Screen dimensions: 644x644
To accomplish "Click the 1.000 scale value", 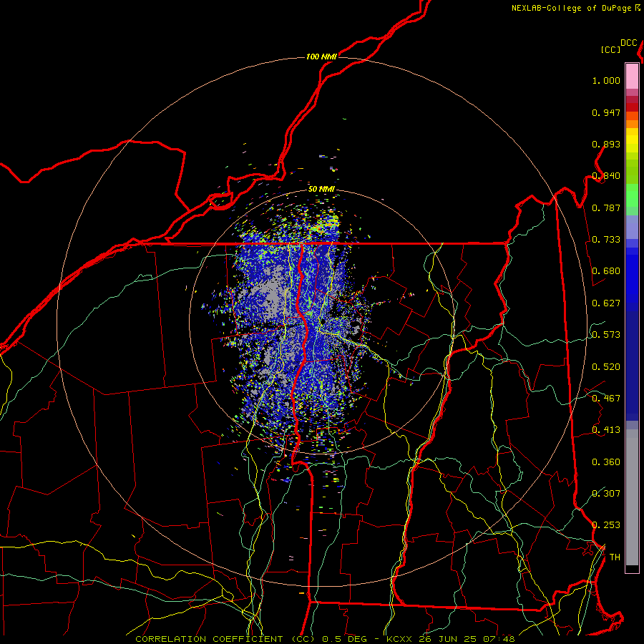I will (x=606, y=81).
